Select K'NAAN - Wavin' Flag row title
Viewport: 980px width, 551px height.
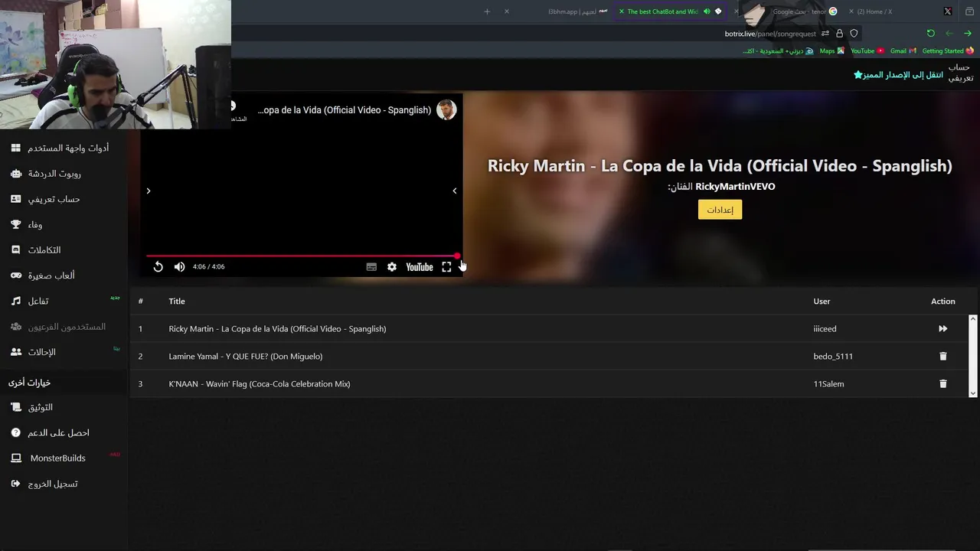(x=260, y=384)
